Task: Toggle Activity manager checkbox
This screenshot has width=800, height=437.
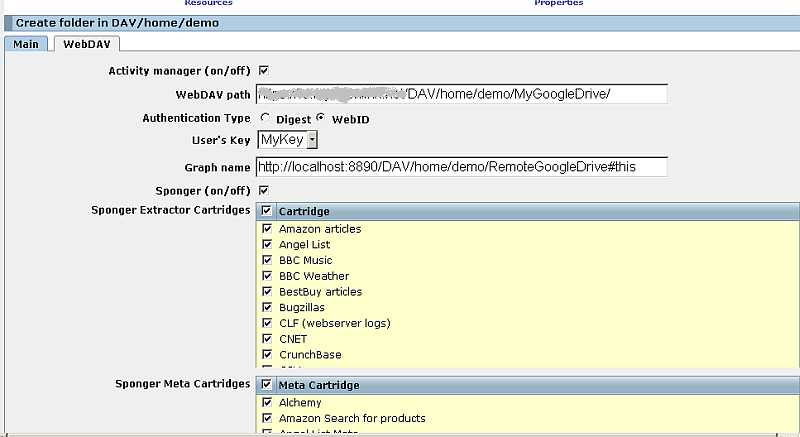Action: (x=264, y=70)
